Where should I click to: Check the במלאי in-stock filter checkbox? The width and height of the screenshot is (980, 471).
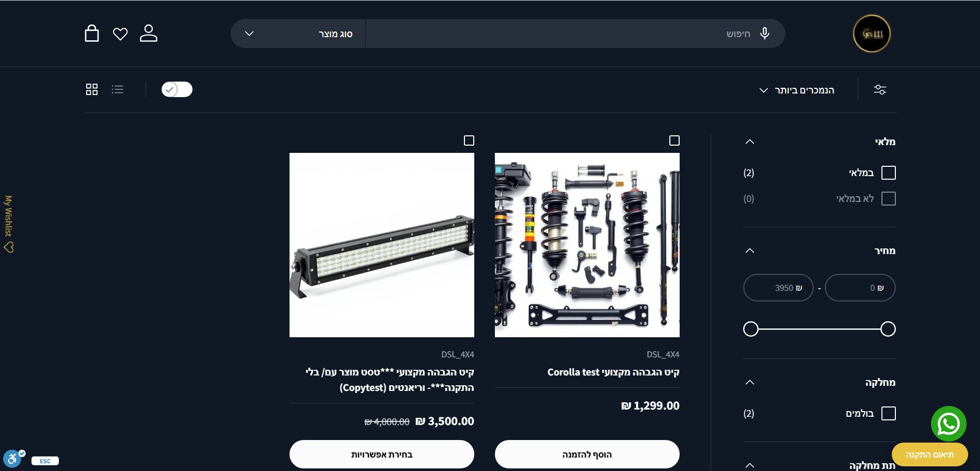(x=889, y=172)
